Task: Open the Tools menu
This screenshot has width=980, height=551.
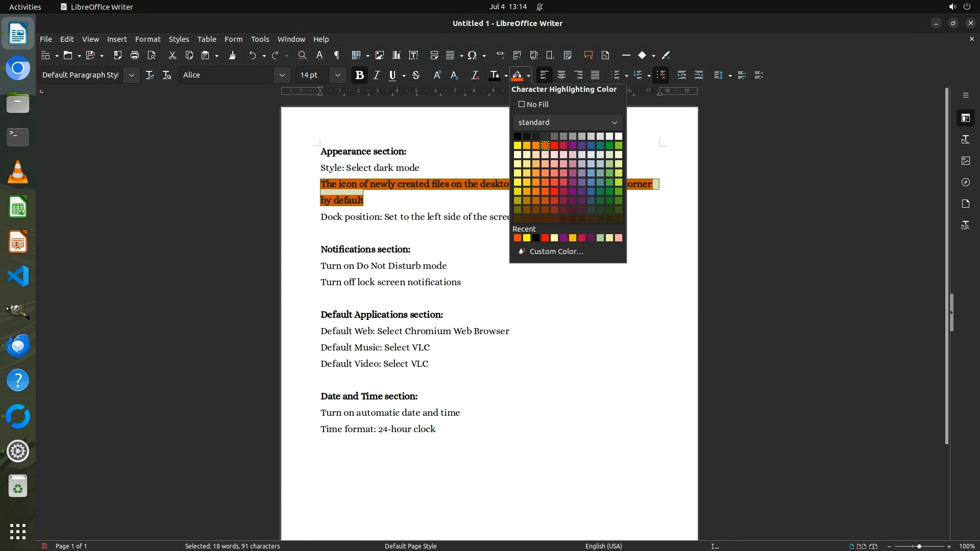Action: point(260,39)
